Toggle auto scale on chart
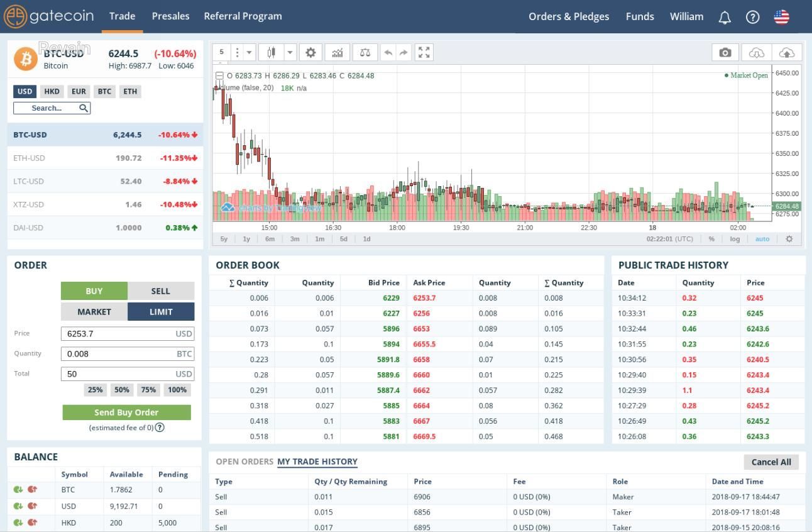The height and width of the screenshot is (532, 812). [x=762, y=239]
